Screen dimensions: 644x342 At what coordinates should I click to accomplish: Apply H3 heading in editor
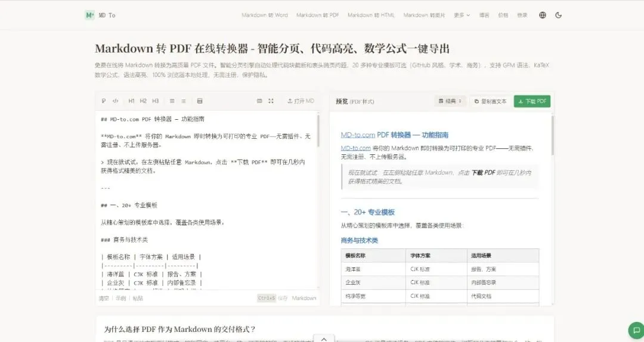pyautogui.click(x=155, y=101)
